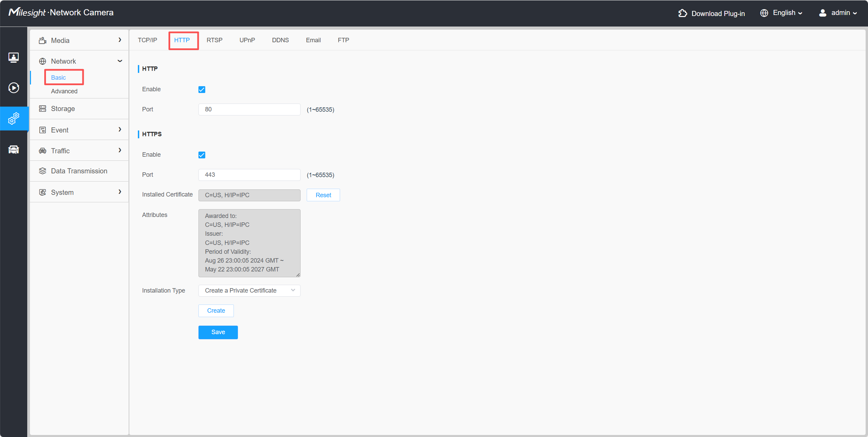The image size is (868, 437).
Task: Expand the Media menu chevron
Action: click(x=120, y=40)
